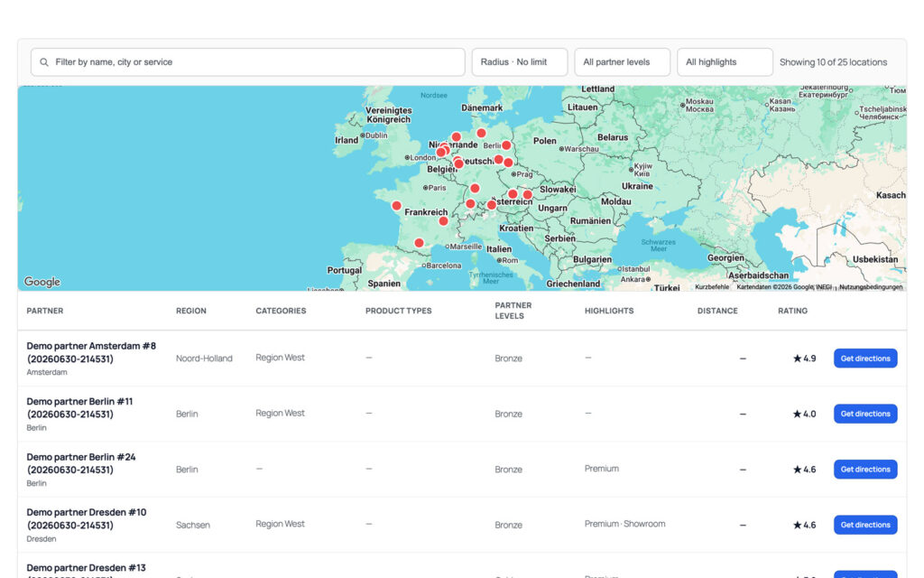Select the red marker directly north of Prag
This screenshot has width=924, height=578.
pos(508,163)
